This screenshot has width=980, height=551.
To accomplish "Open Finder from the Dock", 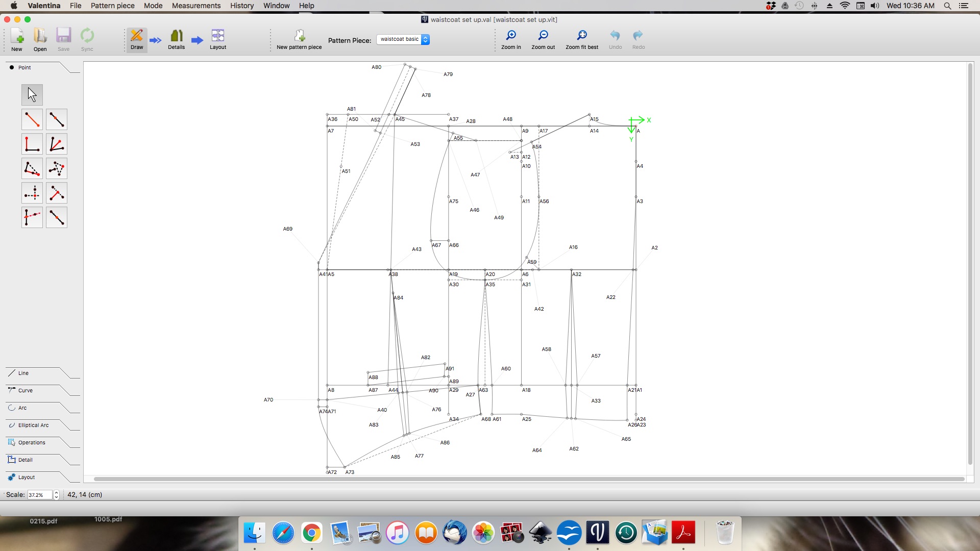I will [x=254, y=533].
